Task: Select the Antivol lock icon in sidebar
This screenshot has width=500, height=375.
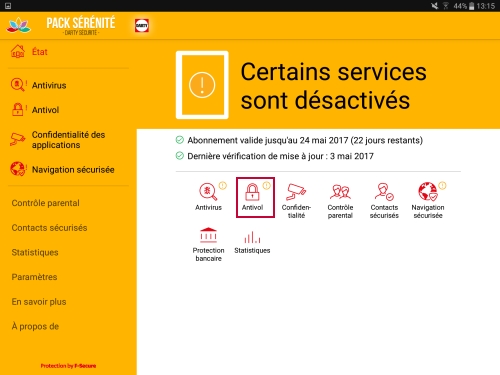Action: pos(17,110)
